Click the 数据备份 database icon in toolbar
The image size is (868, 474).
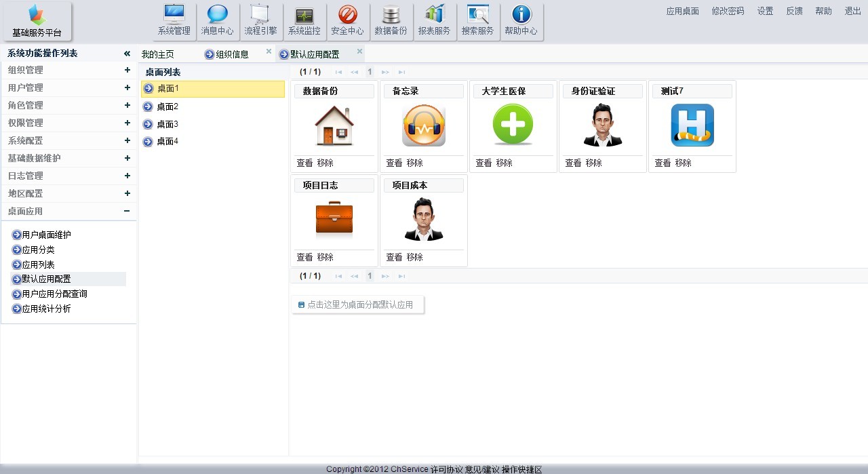coord(391,15)
